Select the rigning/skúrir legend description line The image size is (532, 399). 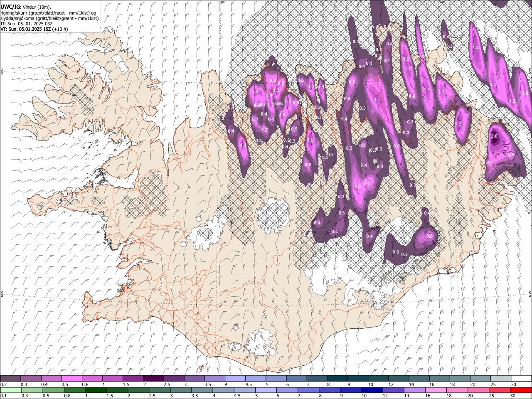click(48, 12)
